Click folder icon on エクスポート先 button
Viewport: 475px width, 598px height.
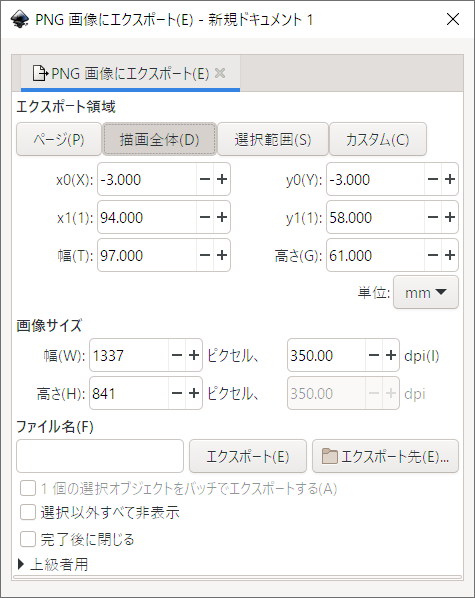(x=329, y=456)
